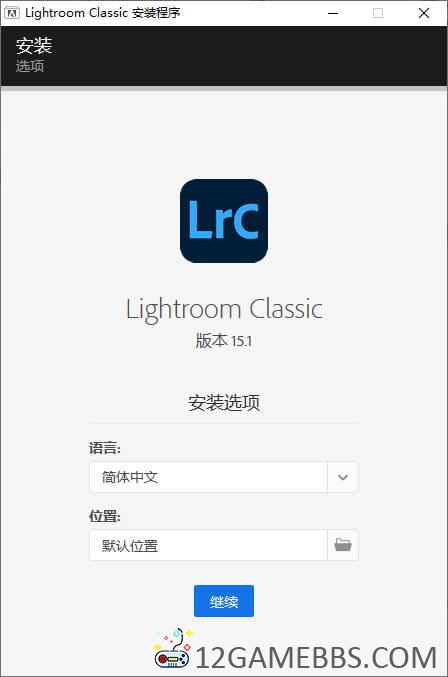Image resolution: width=448 pixels, height=677 pixels.
Task: Click the 版本 15.1 version label
Action: click(224, 341)
